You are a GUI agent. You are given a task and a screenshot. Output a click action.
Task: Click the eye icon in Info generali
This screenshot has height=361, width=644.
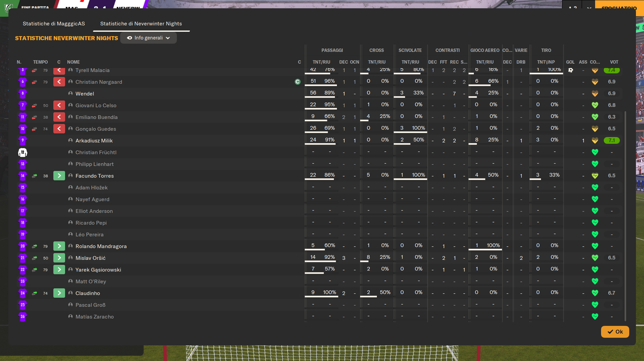tap(130, 38)
